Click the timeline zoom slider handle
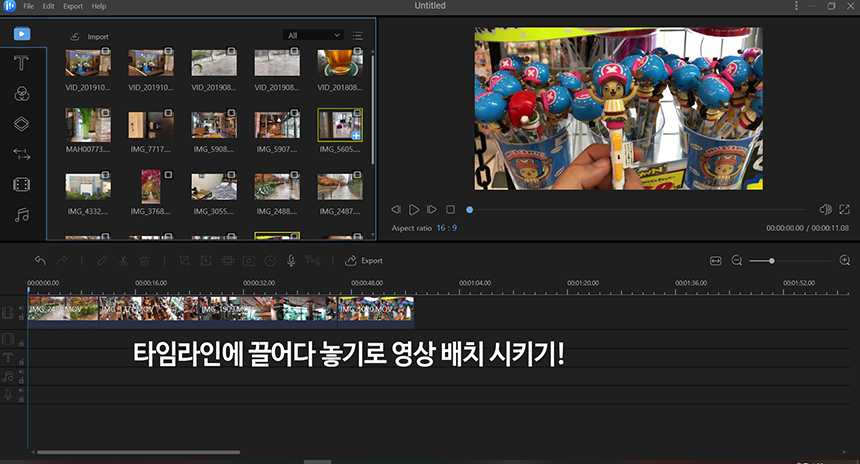860x464 pixels. [772, 261]
